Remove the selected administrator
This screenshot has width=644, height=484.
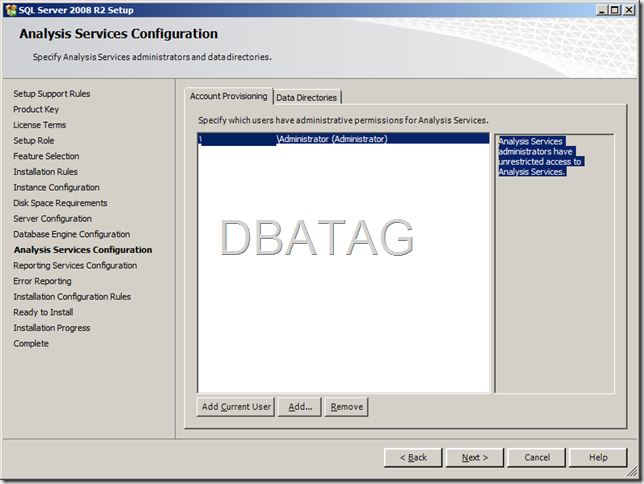point(347,407)
